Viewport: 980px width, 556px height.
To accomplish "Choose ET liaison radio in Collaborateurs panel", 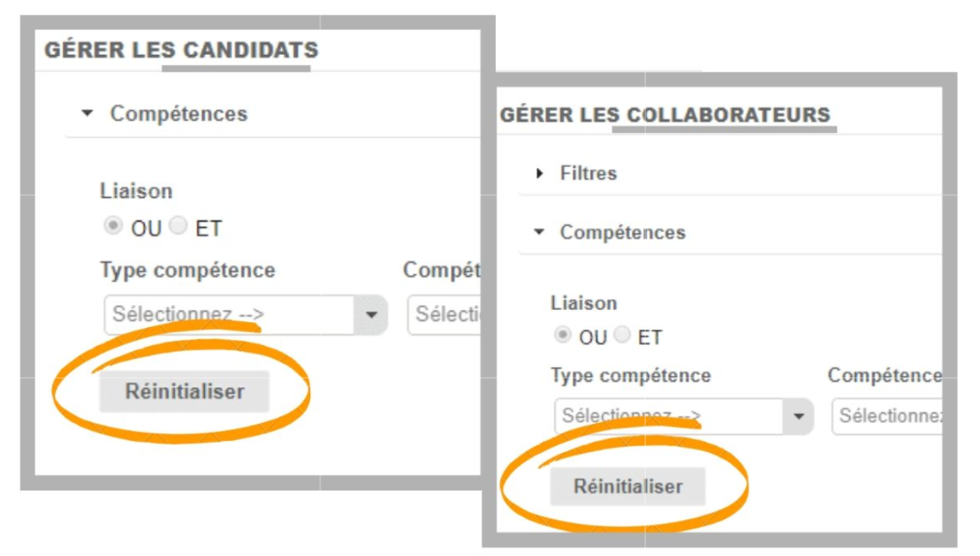I will click(623, 336).
